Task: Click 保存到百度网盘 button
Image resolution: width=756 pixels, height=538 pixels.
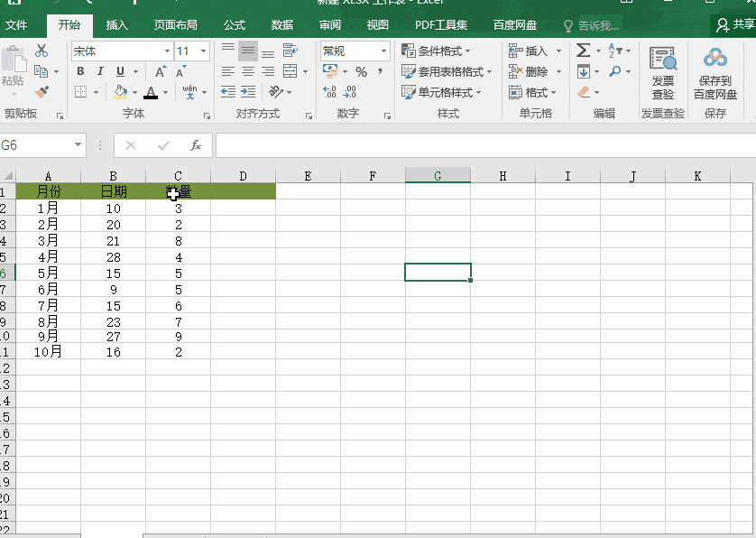Action: (715, 73)
